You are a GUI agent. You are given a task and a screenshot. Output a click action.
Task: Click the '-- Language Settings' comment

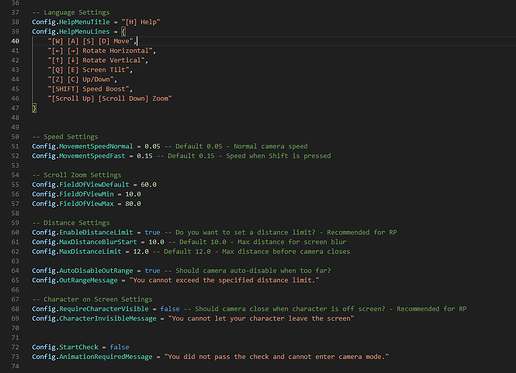[x=71, y=12]
